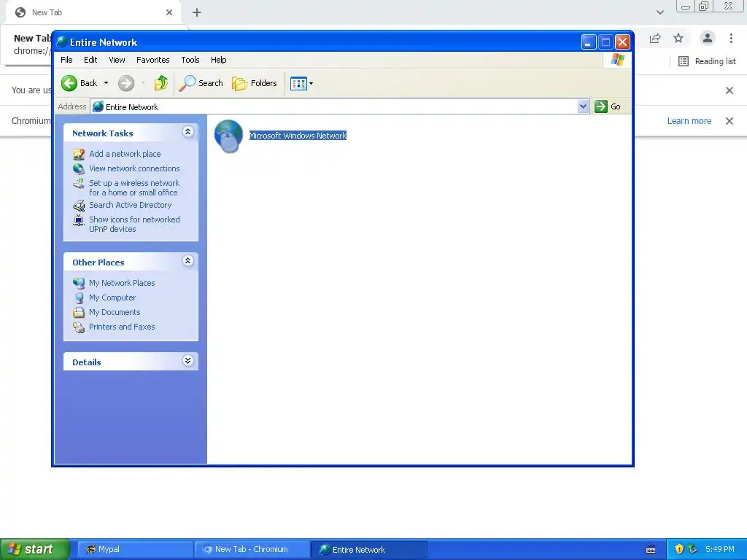Click the Up folder icon
This screenshot has height=560, width=747.
(161, 83)
